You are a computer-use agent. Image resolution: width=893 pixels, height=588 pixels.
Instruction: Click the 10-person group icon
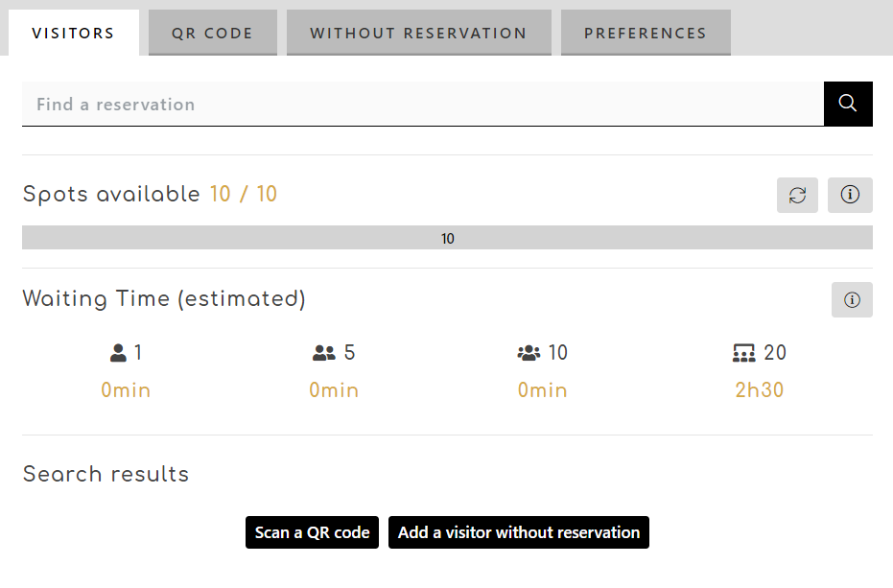(529, 353)
